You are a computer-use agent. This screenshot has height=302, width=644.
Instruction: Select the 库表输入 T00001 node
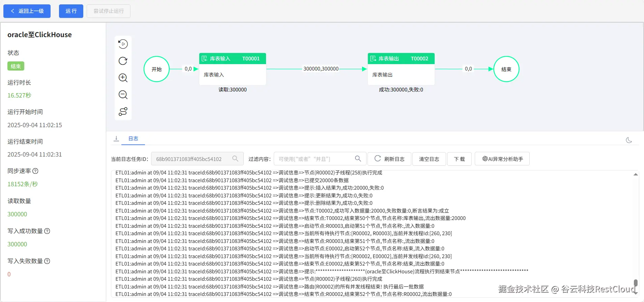coord(233,69)
